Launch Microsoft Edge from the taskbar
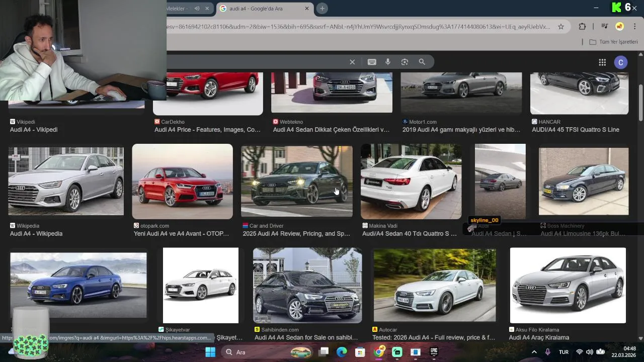644x362 pixels. click(x=342, y=352)
